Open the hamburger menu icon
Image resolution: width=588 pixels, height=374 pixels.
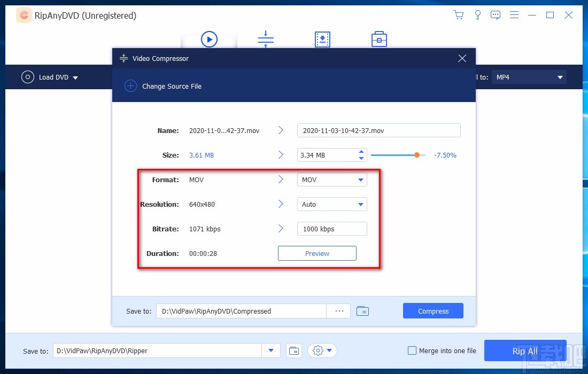(x=514, y=15)
